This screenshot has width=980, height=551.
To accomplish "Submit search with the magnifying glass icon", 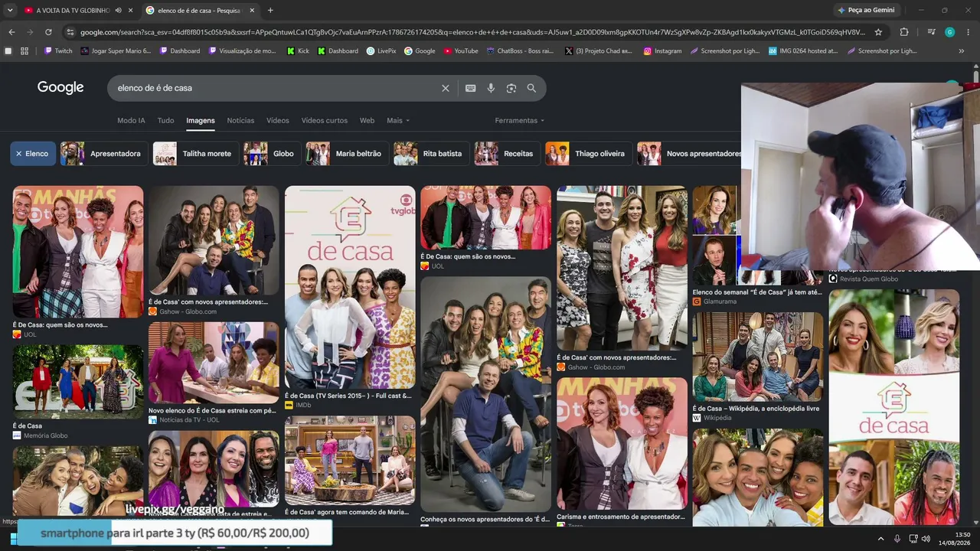I will pos(531,88).
